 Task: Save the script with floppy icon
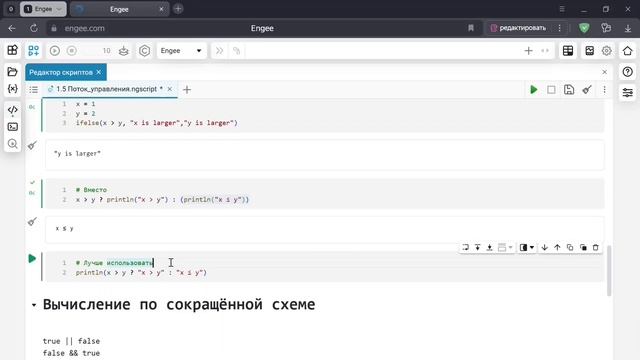click(x=569, y=90)
